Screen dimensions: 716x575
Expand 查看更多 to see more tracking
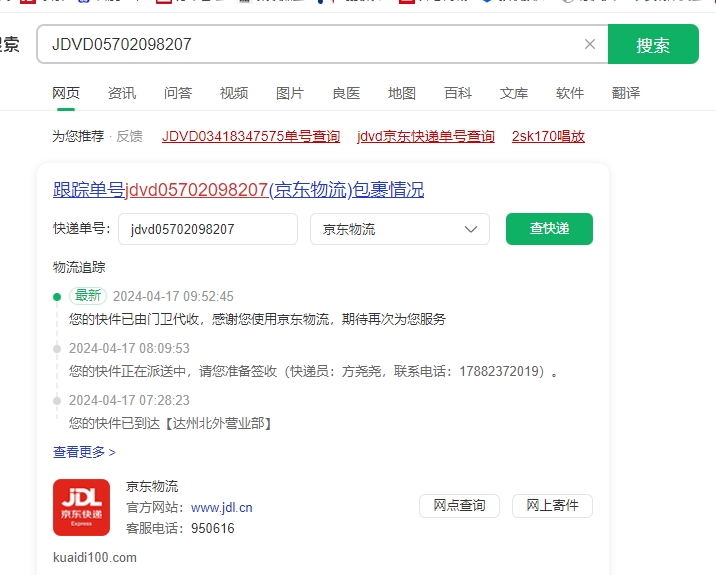84,452
